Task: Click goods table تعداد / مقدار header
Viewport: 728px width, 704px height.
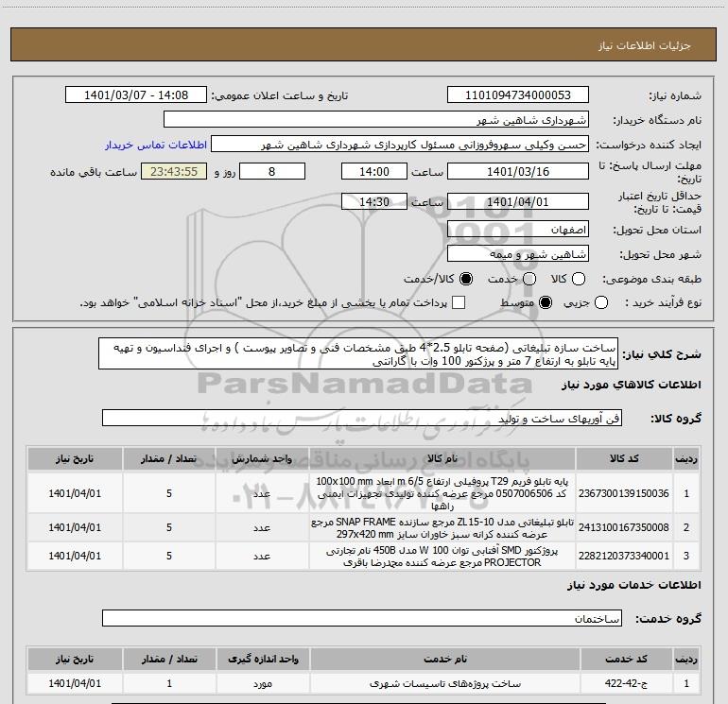Action: click(169, 459)
